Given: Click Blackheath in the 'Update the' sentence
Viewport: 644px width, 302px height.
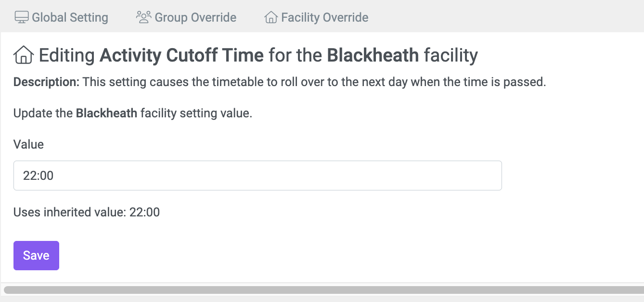Looking at the screenshot, I should click(x=107, y=114).
